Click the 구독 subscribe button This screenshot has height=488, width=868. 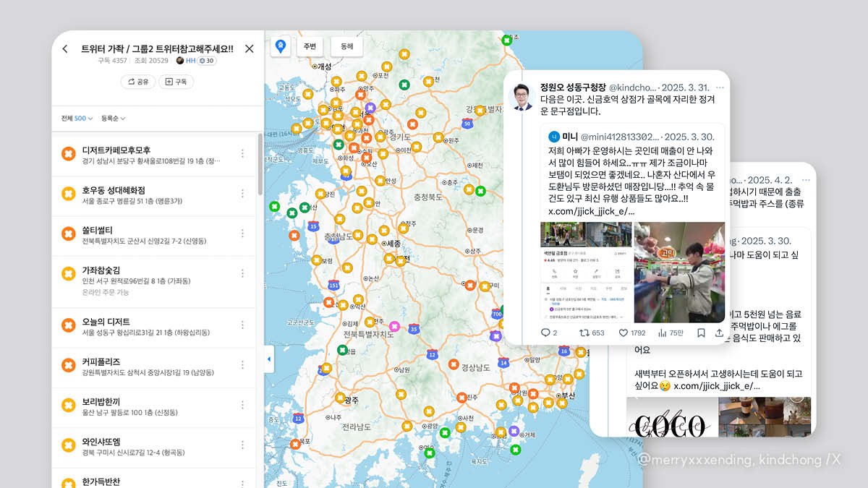pyautogui.click(x=176, y=82)
